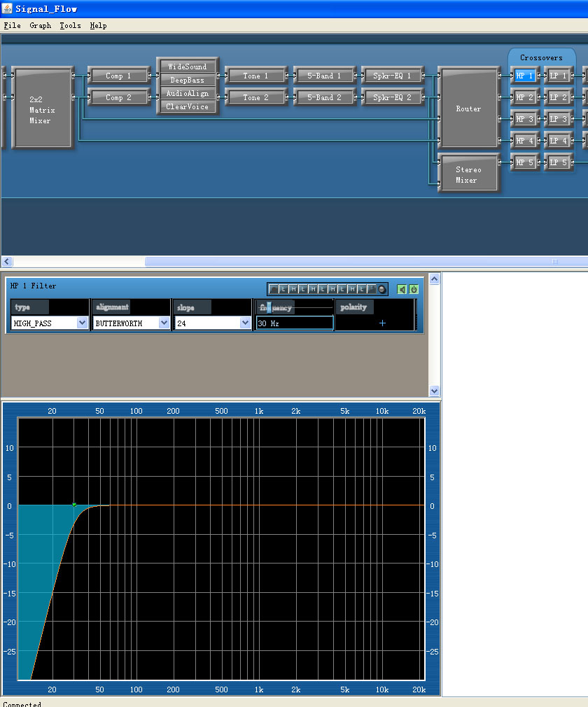Select the LP 5 crossover block

[558, 162]
